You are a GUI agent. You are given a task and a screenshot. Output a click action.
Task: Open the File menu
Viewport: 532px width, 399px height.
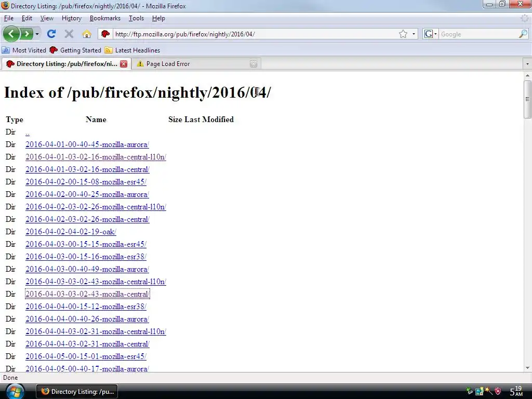pos(9,18)
